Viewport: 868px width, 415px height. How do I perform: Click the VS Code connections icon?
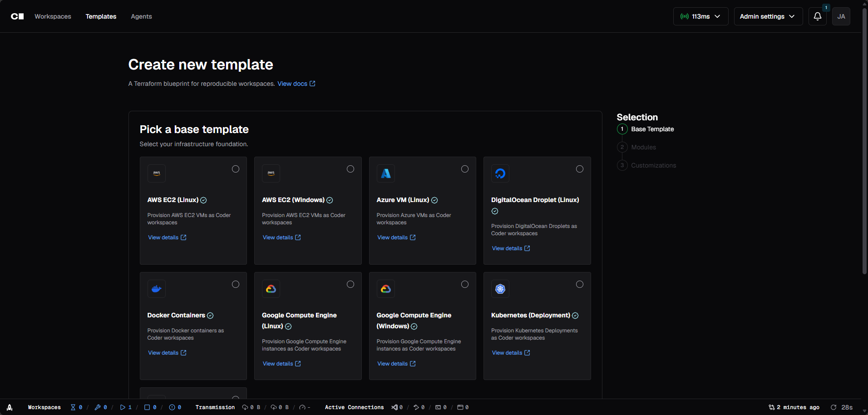(395, 407)
